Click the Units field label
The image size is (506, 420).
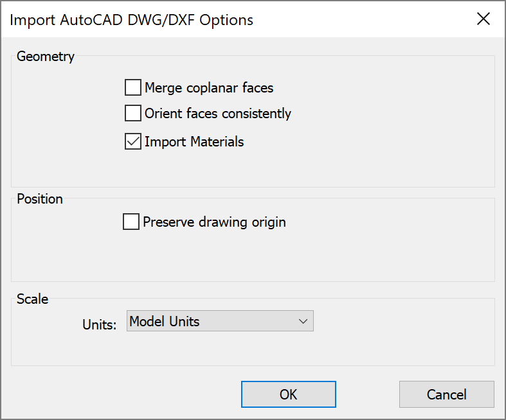click(x=99, y=324)
